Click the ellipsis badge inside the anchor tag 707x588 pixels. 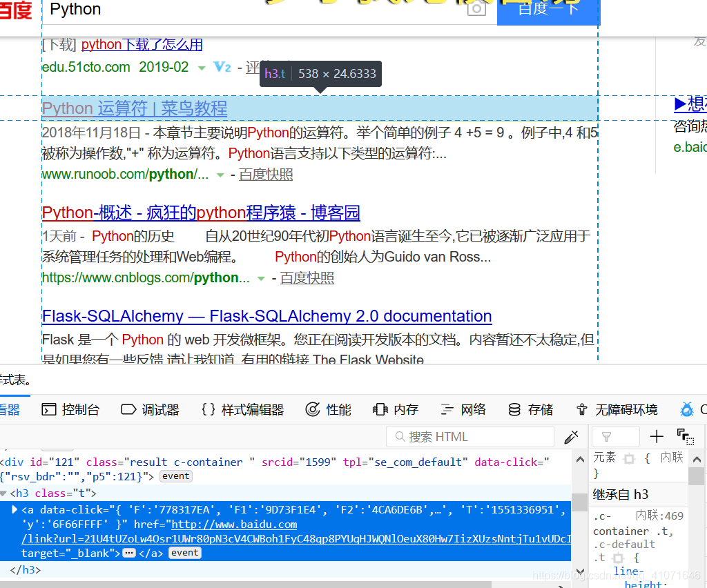coord(129,553)
